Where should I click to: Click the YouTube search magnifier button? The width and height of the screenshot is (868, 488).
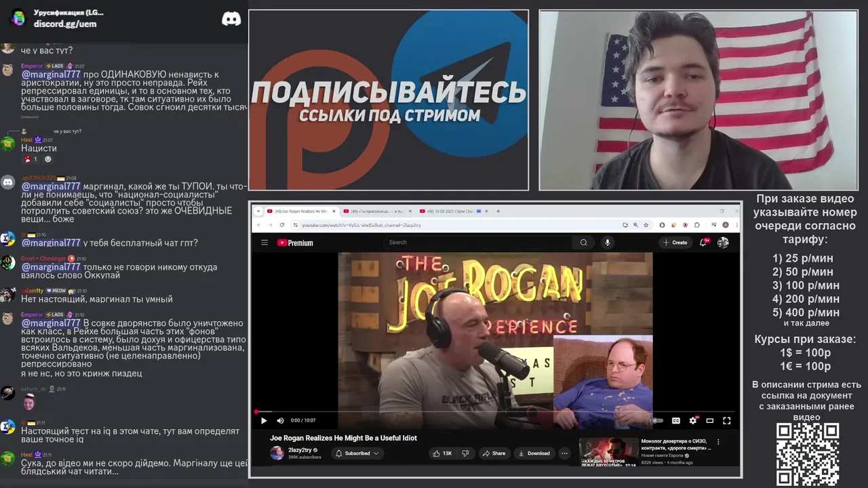pyautogui.click(x=583, y=243)
